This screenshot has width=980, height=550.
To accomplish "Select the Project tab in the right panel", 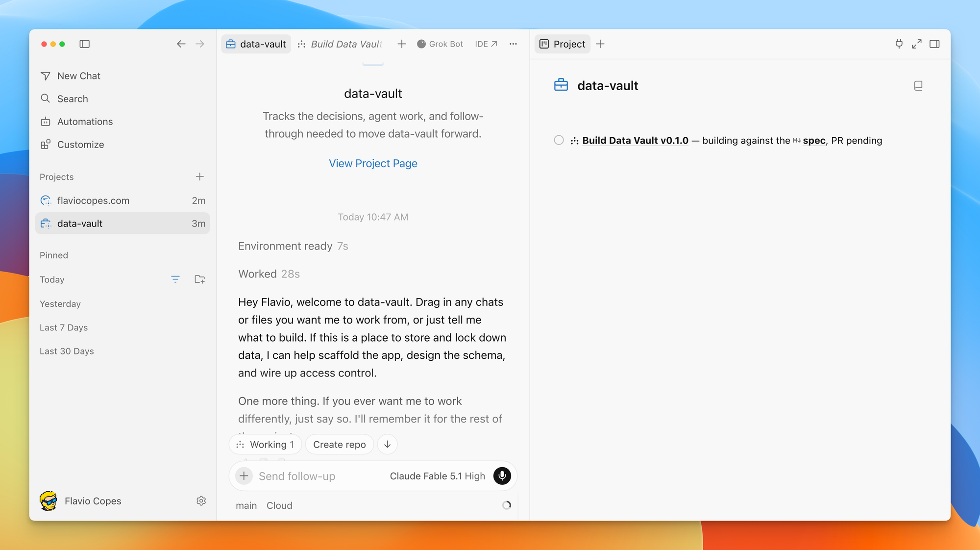I will point(563,44).
